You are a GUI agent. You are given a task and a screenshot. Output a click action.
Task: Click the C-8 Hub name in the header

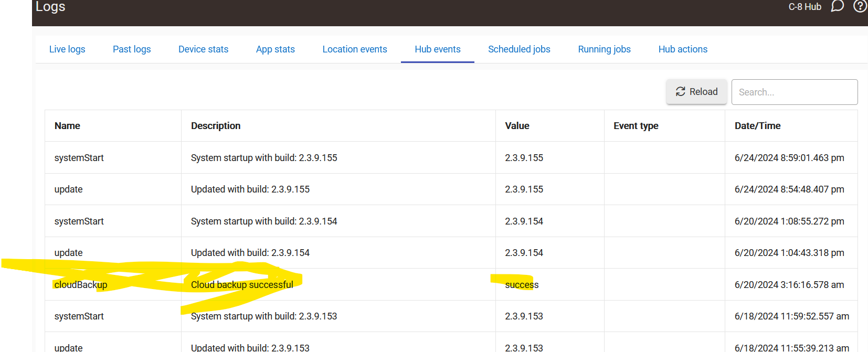805,7
